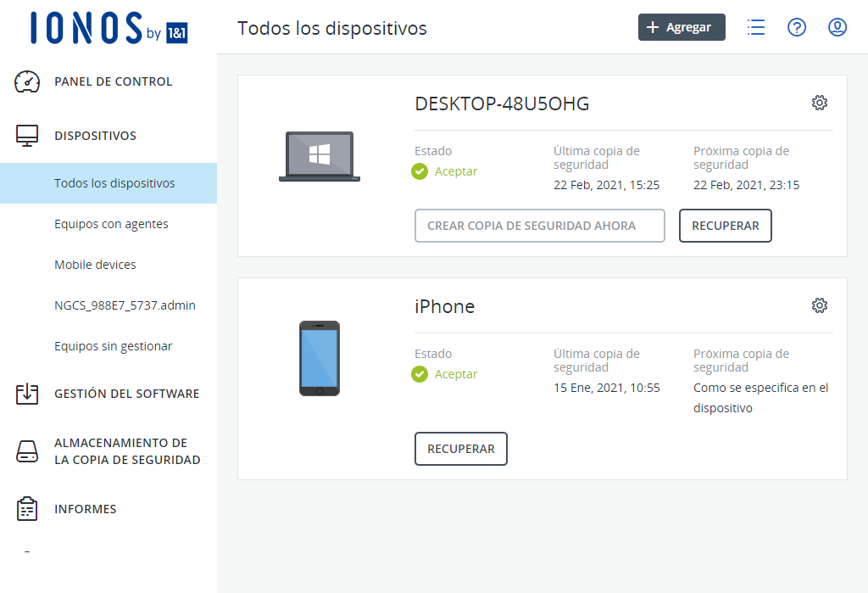Click the Panel de Control gauge icon
The width and height of the screenshot is (868, 593).
(27, 81)
